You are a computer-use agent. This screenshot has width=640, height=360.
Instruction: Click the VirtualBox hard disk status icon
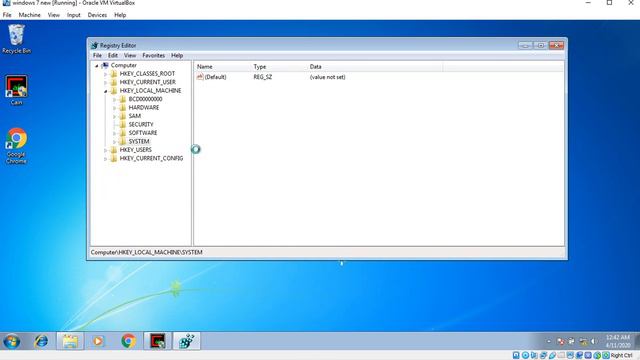pos(516,356)
